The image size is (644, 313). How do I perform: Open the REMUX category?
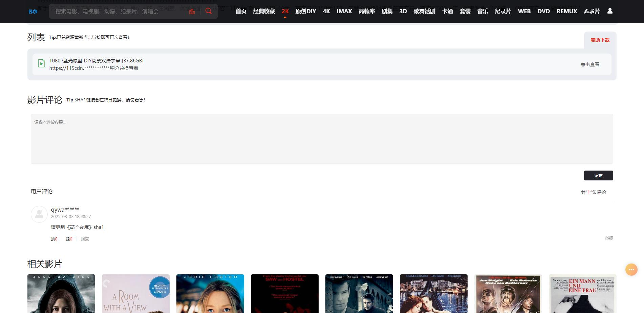point(567,11)
